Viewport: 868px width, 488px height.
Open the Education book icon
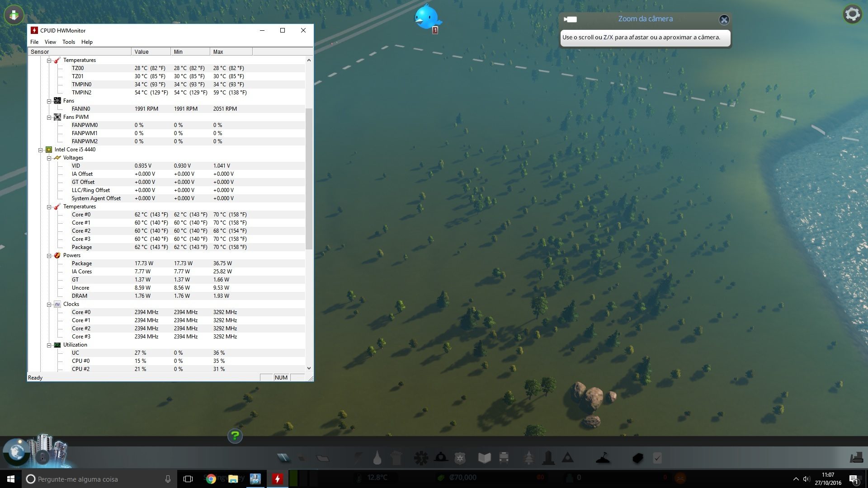pyautogui.click(x=484, y=458)
